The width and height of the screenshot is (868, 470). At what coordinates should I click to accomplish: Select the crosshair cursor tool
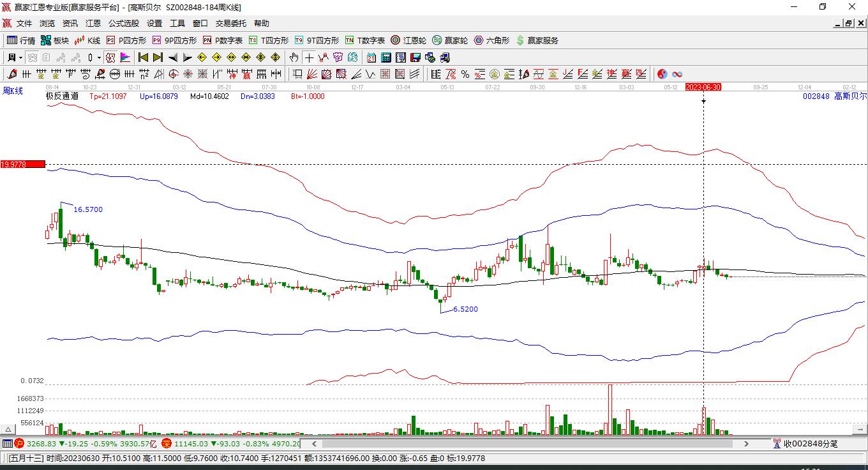click(x=309, y=57)
